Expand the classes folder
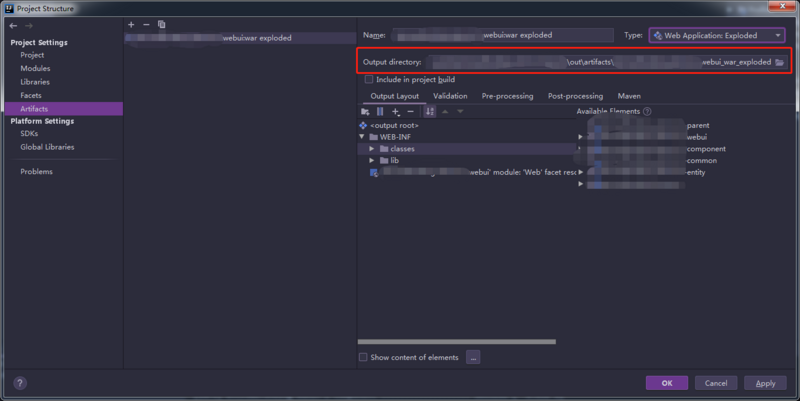 click(x=372, y=149)
